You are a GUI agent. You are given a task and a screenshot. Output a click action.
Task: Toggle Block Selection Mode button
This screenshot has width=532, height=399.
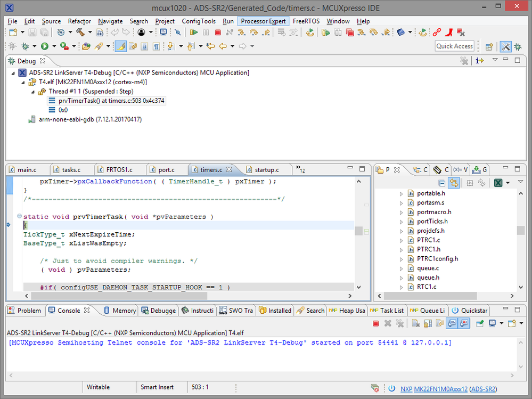[x=144, y=46]
